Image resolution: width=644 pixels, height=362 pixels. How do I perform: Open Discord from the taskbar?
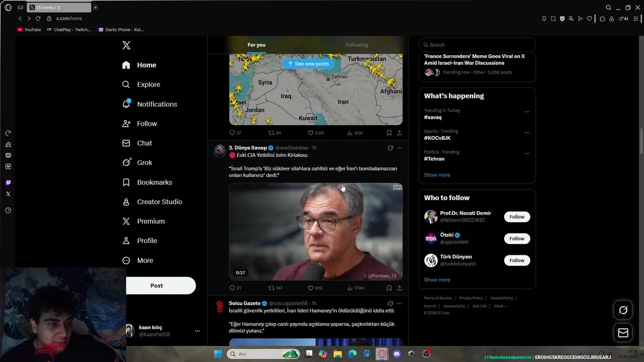click(x=396, y=354)
